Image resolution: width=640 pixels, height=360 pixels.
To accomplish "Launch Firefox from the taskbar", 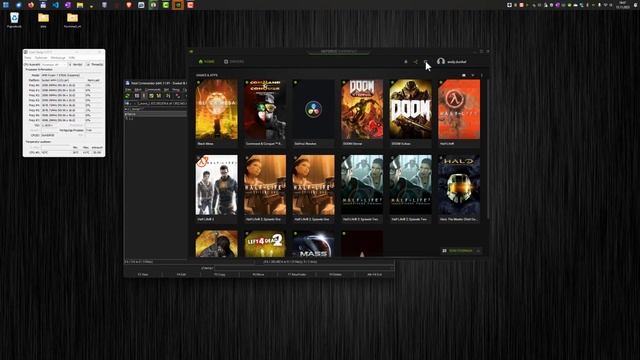I will 31,5.
